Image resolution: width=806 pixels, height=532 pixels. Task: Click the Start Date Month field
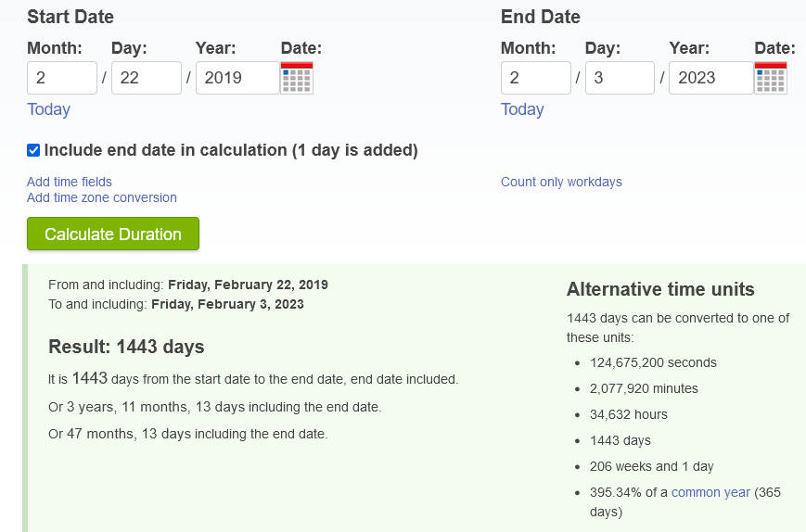coord(62,78)
